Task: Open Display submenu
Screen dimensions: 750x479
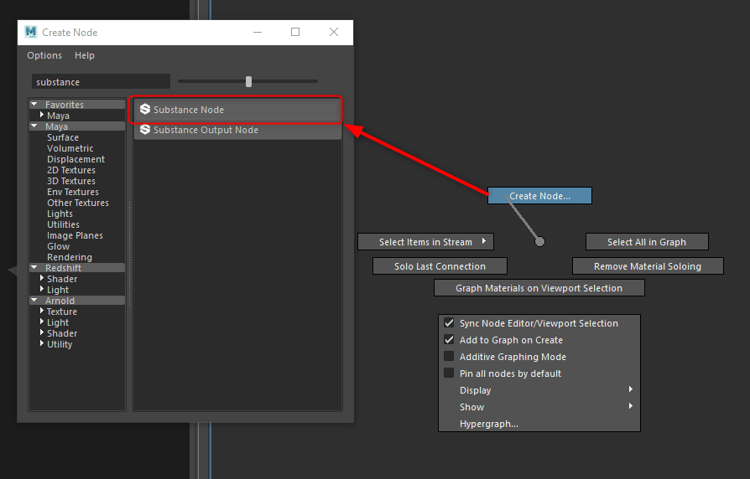Action: pos(539,390)
